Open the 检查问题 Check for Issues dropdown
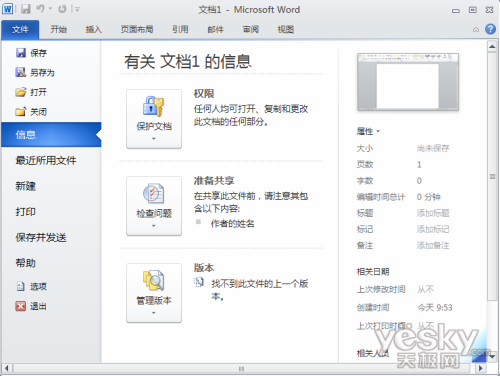This screenshot has height=376, width=500. (154, 206)
